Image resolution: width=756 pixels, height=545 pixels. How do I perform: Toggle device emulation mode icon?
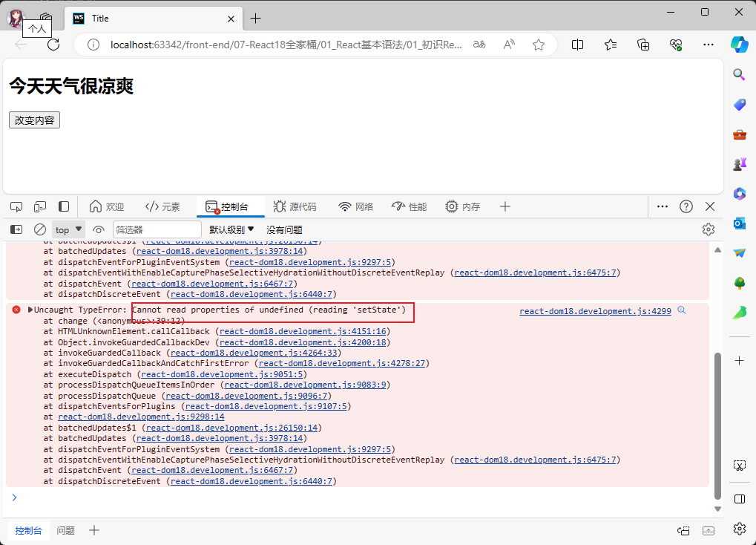[x=40, y=206]
